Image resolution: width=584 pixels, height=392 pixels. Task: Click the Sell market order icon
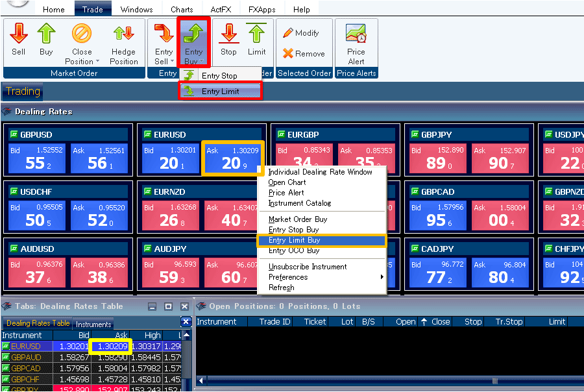pos(19,33)
